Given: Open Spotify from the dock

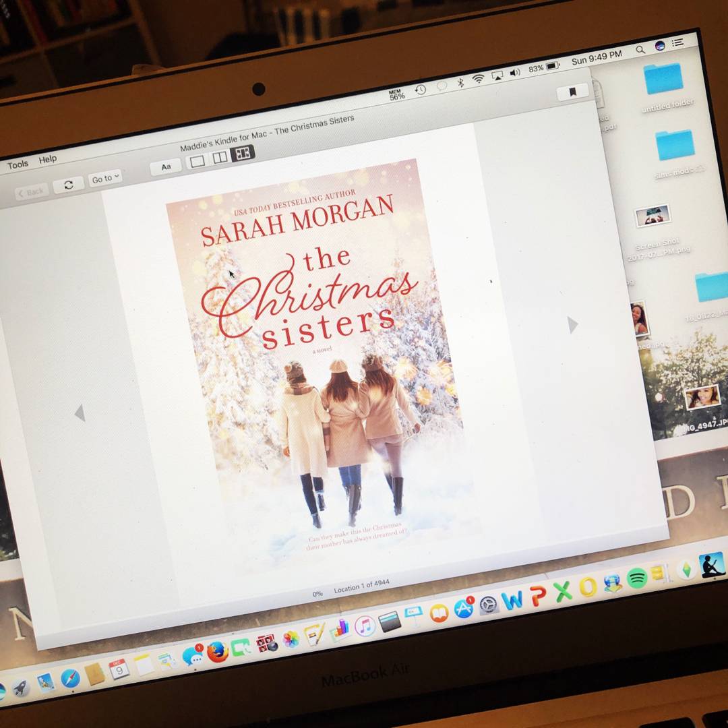Looking at the screenshot, I should [636, 578].
